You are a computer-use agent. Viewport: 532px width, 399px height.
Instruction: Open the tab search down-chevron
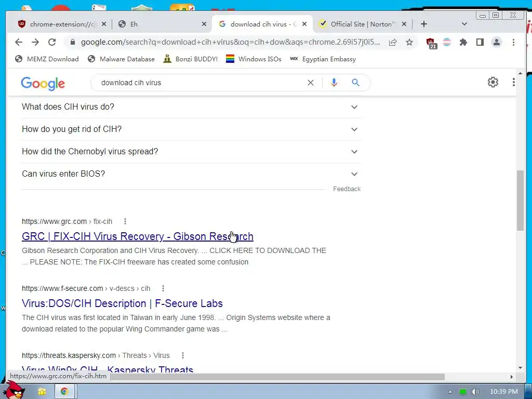[x=464, y=24]
